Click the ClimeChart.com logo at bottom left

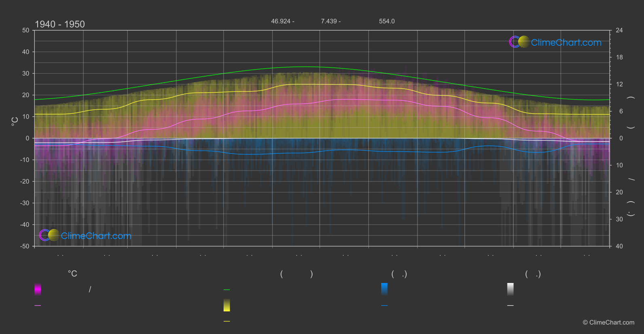85,235
